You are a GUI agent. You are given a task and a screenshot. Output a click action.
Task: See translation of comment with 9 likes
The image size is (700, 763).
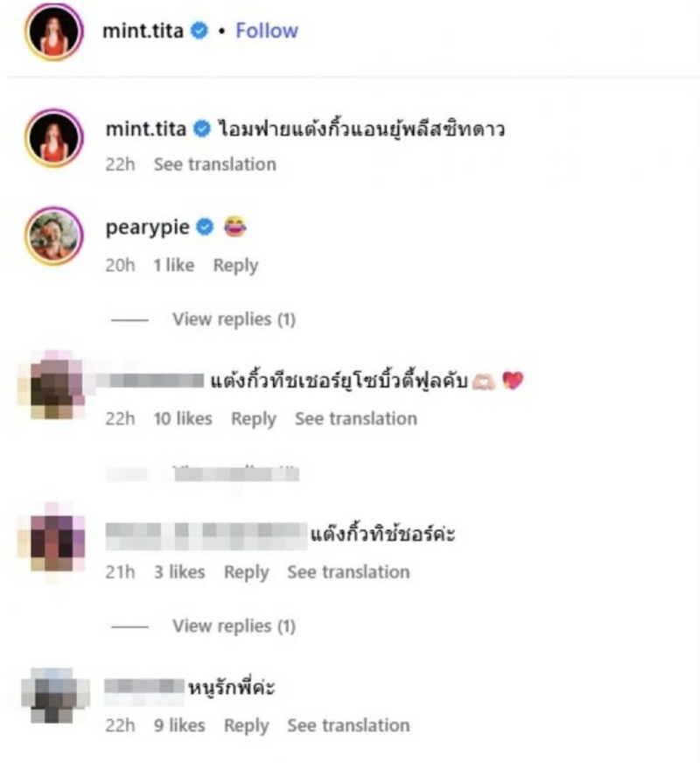[x=348, y=725]
